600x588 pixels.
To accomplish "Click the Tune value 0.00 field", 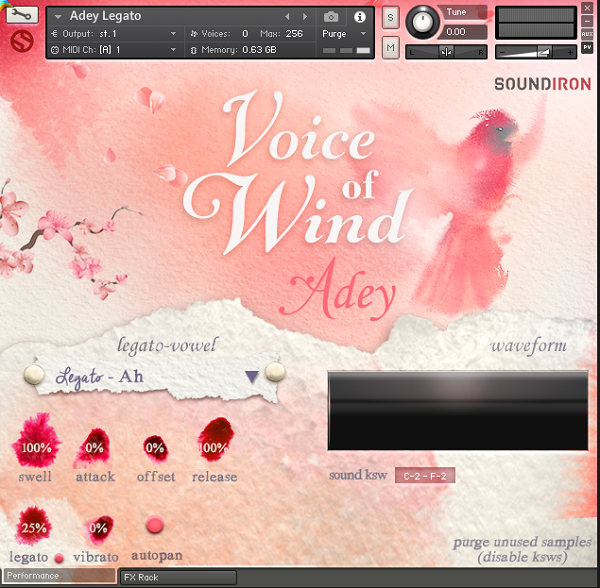I will tap(464, 32).
